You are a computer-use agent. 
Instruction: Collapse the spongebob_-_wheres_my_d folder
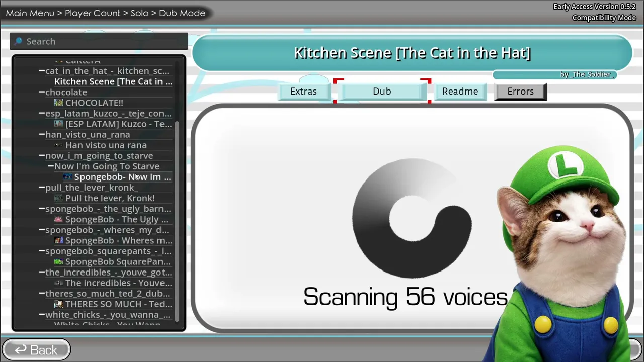coord(42,230)
